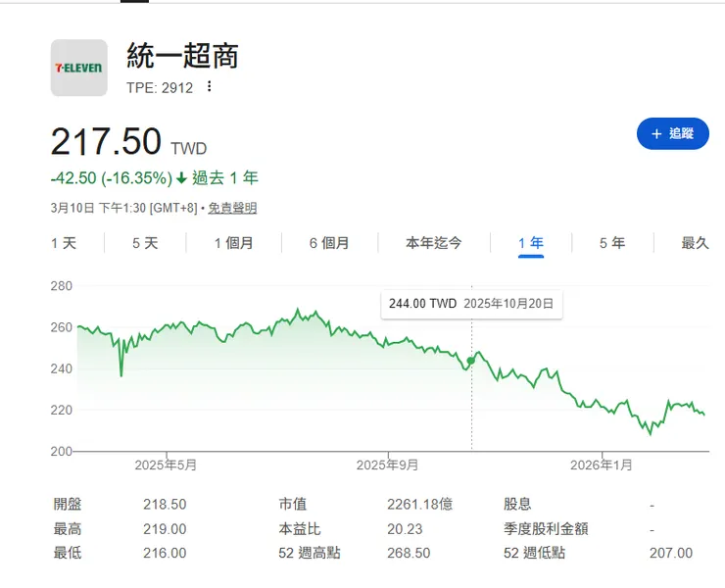Image resolution: width=725 pixels, height=588 pixels.
Task: Click the 統一超商 company title
Action: 182,56
